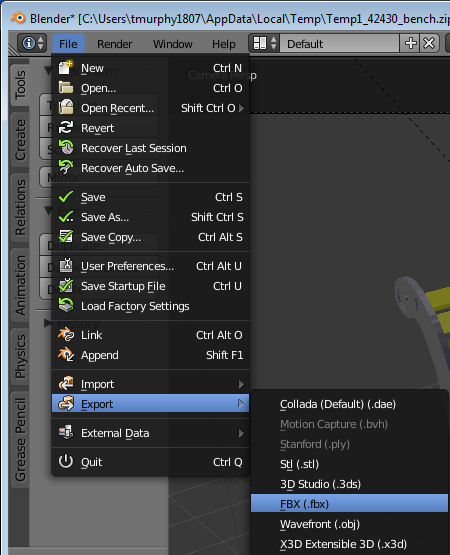
Task: Click the Ctrl Alt O shortcut text
Action: [x=219, y=335]
